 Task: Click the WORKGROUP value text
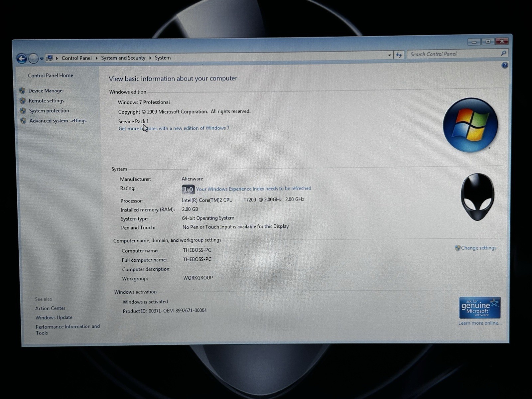tap(198, 278)
